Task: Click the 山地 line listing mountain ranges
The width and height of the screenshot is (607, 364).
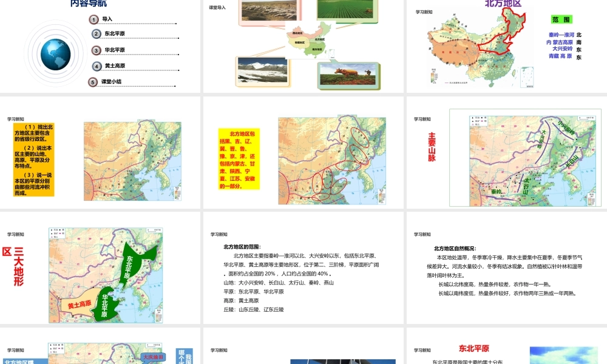Action: point(279,283)
